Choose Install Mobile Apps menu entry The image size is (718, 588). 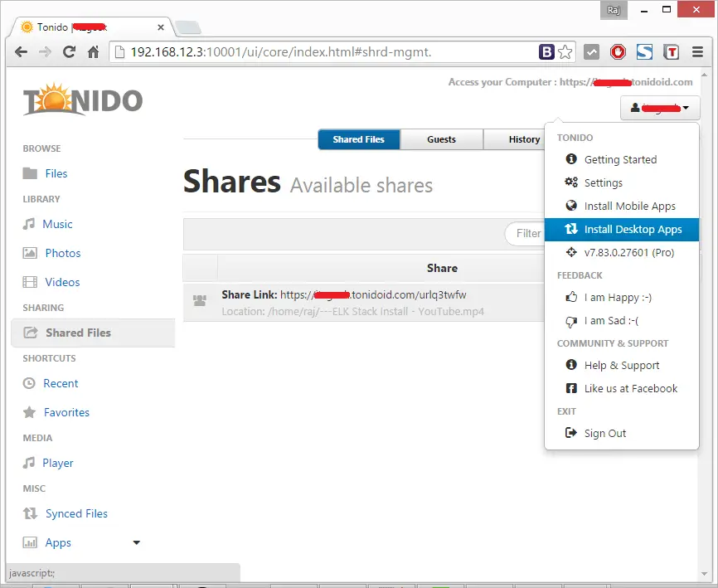coord(622,206)
